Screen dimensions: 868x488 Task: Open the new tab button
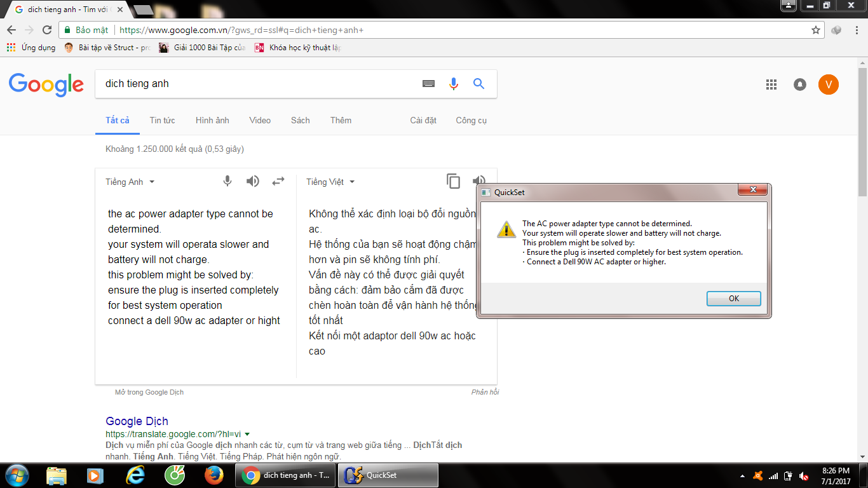142,10
